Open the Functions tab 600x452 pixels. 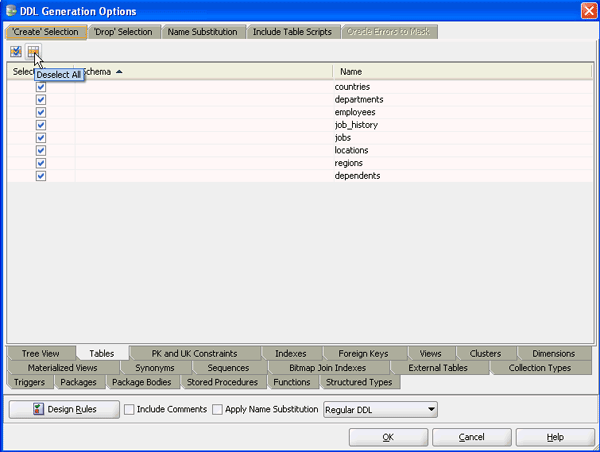pos(292,382)
